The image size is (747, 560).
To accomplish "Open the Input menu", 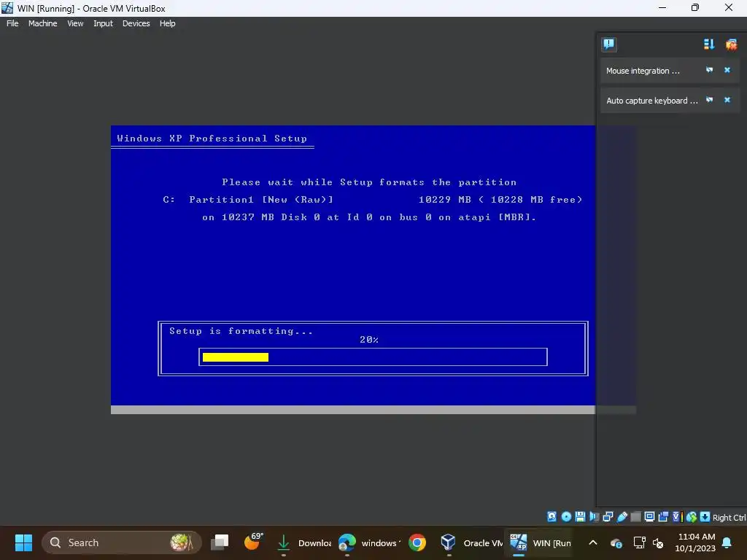I will [103, 23].
